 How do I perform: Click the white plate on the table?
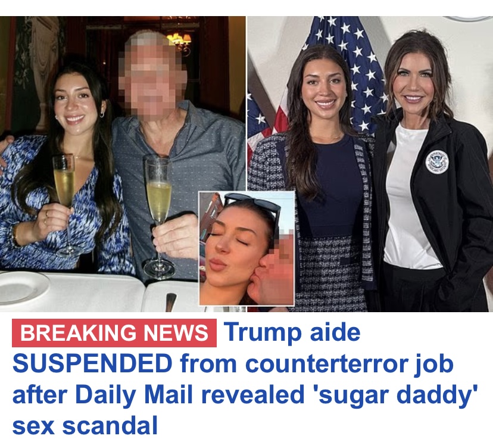24,287
